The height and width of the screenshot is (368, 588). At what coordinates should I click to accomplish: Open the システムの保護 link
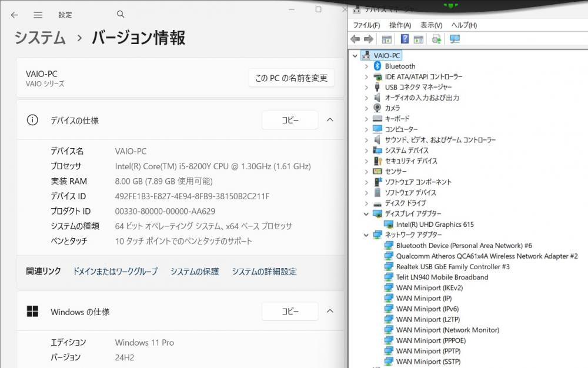tap(195, 272)
